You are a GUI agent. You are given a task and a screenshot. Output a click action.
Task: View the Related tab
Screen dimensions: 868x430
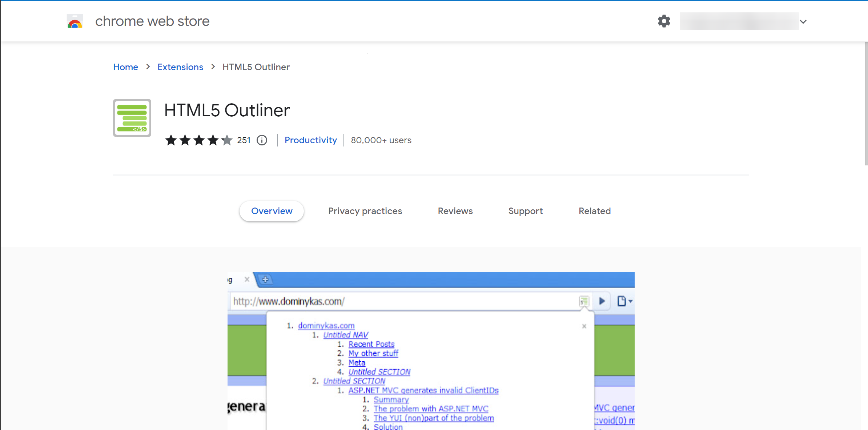point(595,211)
